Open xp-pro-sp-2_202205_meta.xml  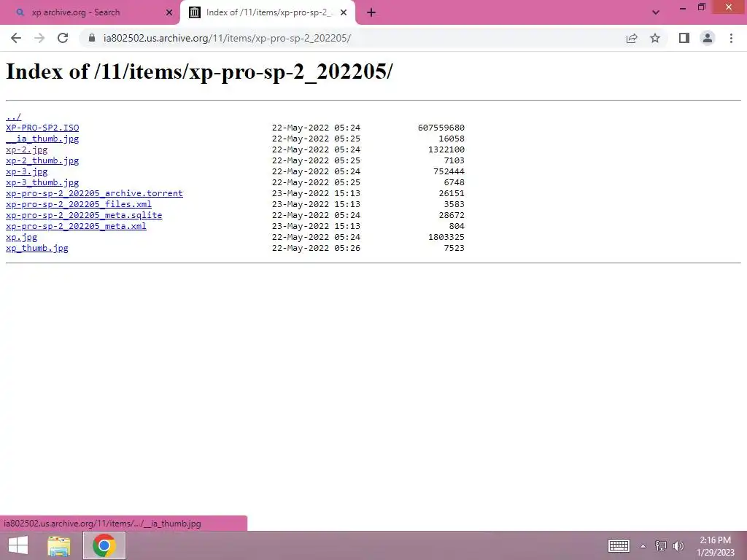pyautogui.click(x=76, y=226)
